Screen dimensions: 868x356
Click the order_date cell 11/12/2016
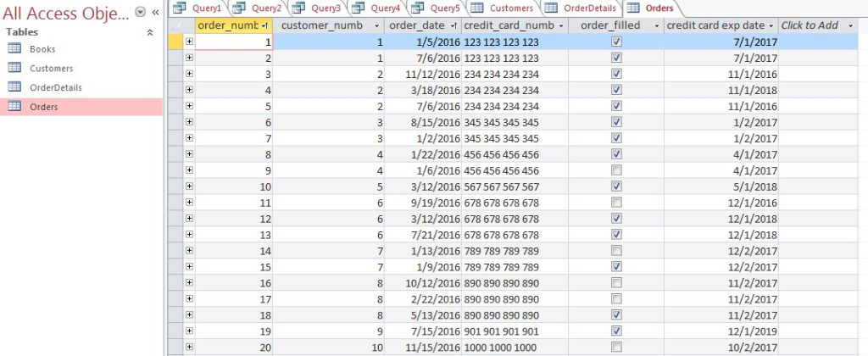(423, 74)
